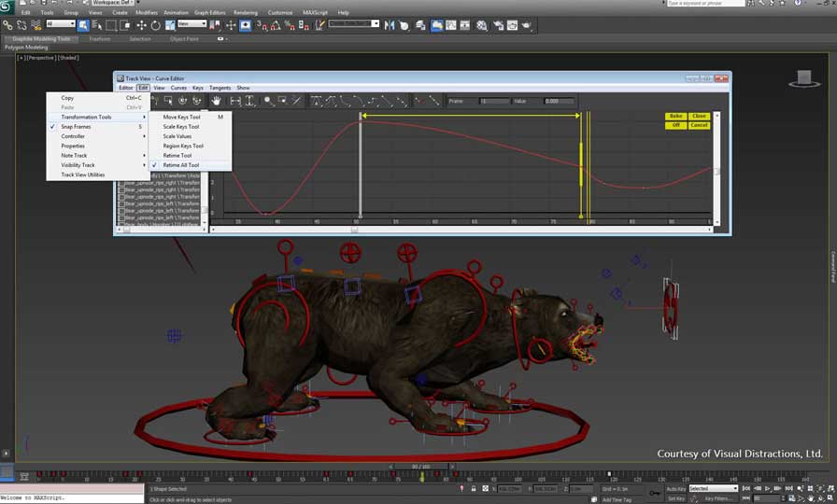The width and height of the screenshot is (837, 504).
Task: Select the Rotate tool in main toolbar
Action: point(155,25)
